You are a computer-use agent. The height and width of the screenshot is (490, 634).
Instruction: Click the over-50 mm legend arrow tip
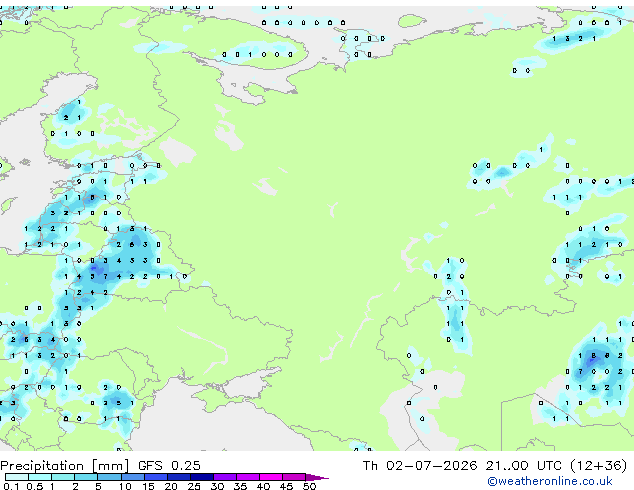[x=317, y=477]
